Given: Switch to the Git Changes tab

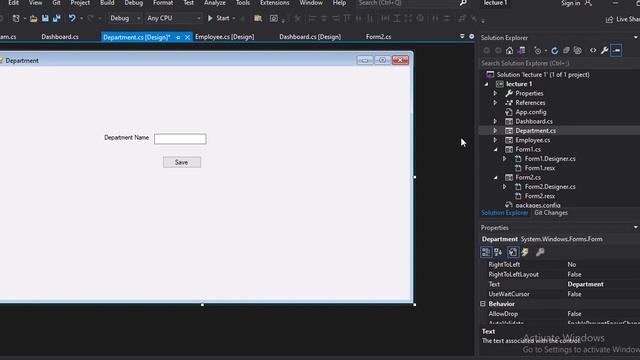Looking at the screenshot, I should pos(551,213).
